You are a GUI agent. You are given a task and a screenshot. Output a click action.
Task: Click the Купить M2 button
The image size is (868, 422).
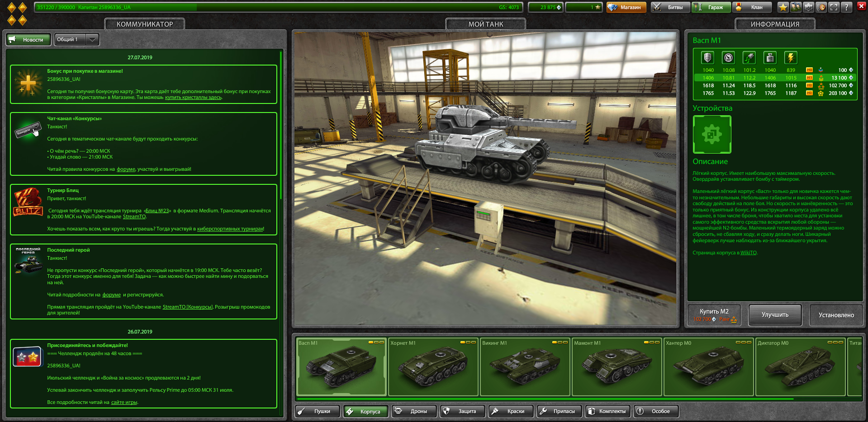click(714, 315)
